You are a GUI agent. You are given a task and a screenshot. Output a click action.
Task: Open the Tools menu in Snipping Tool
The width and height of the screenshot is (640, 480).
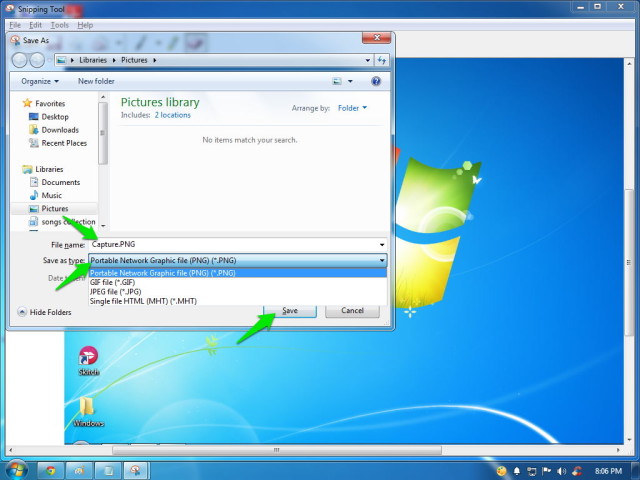point(59,25)
